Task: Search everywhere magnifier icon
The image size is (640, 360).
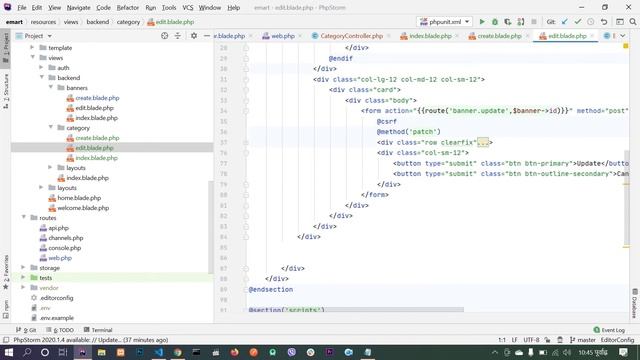Action: 633,22
